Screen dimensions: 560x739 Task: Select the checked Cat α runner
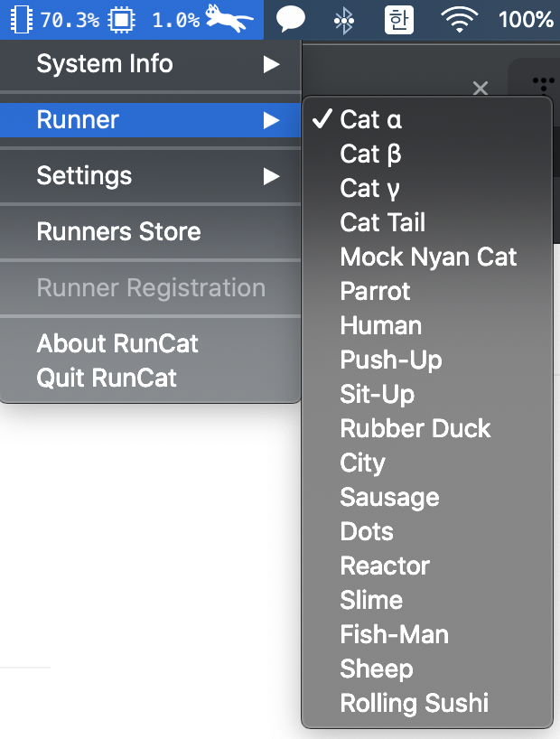tap(427, 119)
